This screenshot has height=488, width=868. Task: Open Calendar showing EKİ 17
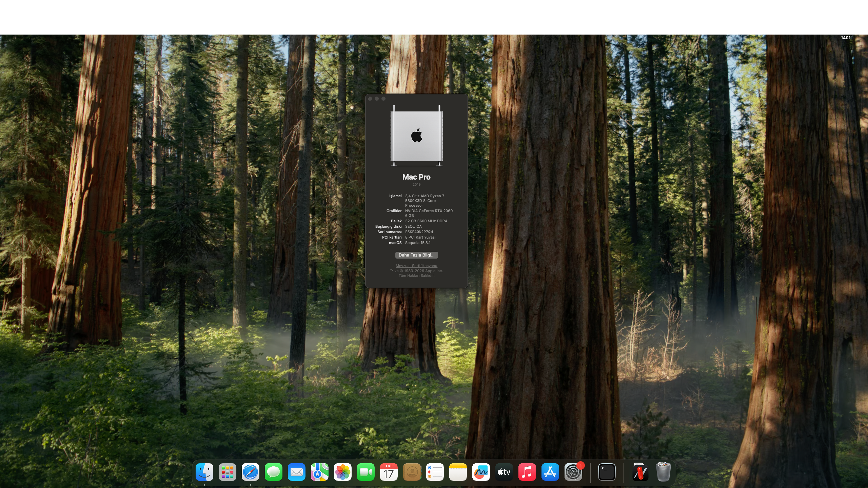[389, 472]
